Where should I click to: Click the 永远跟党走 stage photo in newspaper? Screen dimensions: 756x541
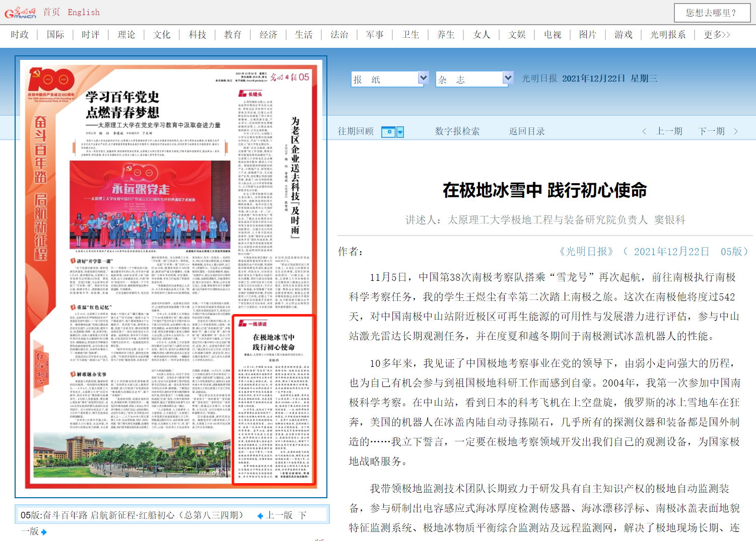point(150,205)
